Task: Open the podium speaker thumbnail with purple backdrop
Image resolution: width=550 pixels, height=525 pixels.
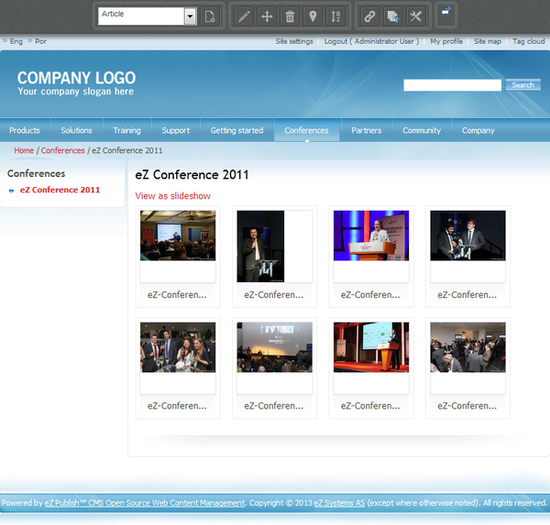Action: coord(371,236)
